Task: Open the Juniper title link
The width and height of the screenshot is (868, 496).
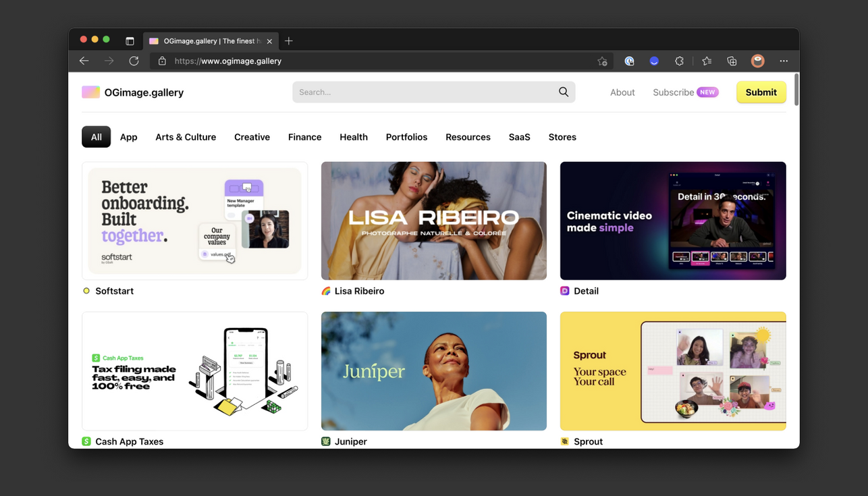Action: pyautogui.click(x=350, y=441)
